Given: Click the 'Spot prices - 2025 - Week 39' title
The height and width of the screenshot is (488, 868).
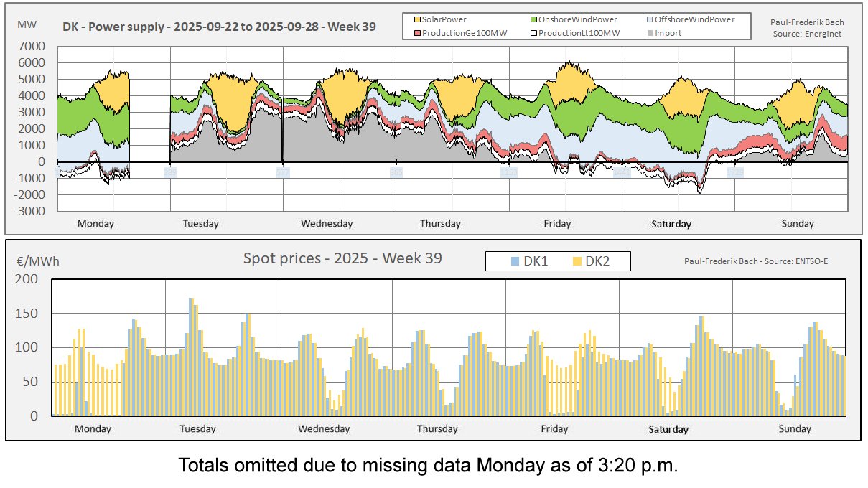Looking at the screenshot, I should [342, 258].
